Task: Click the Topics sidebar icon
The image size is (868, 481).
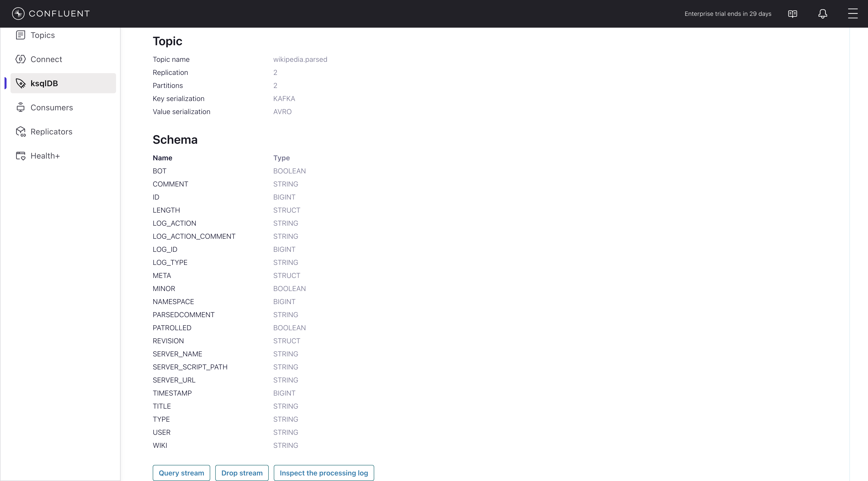Action: pyautogui.click(x=21, y=35)
